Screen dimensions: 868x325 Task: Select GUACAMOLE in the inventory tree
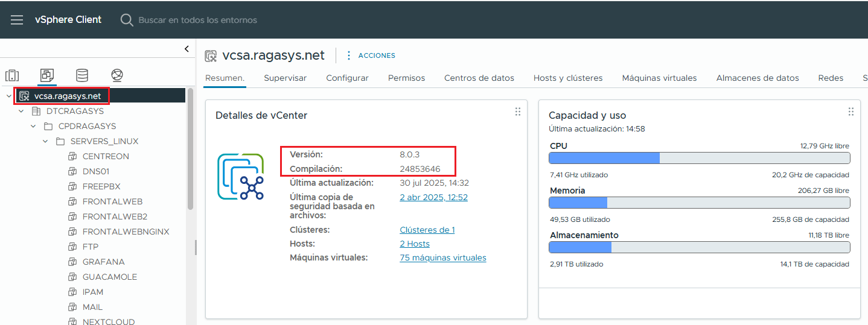pos(110,277)
